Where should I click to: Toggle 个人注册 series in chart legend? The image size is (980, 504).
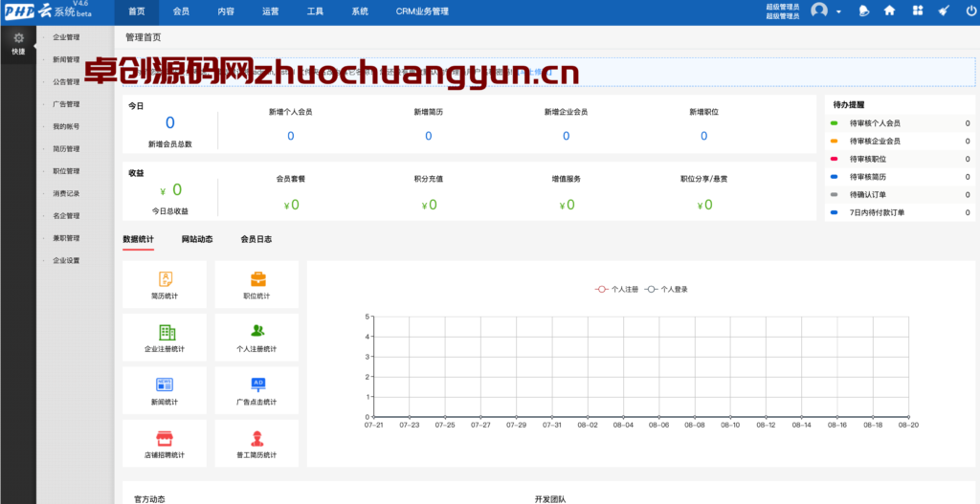(x=616, y=289)
